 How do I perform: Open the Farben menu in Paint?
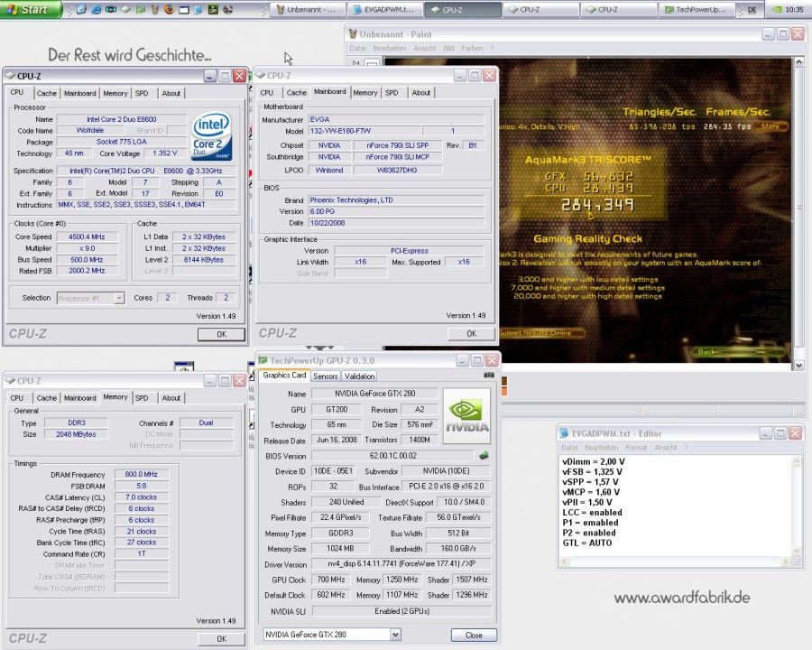tap(472, 48)
